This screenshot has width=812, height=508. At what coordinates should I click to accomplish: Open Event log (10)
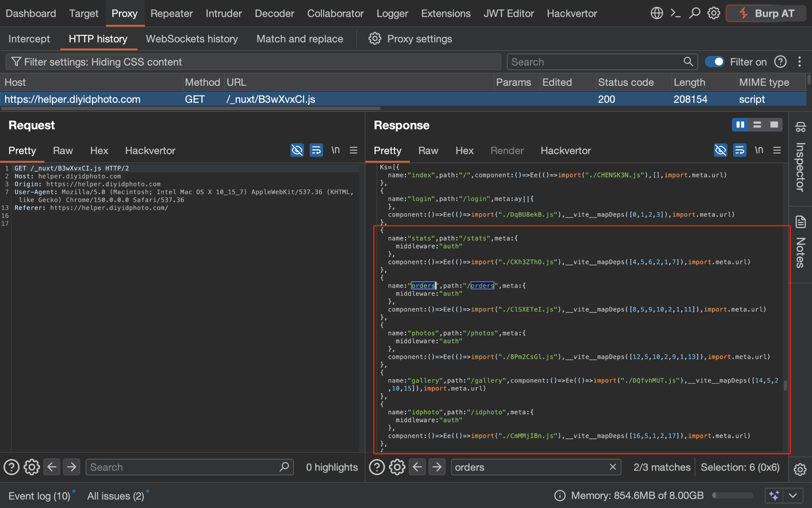pos(39,496)
